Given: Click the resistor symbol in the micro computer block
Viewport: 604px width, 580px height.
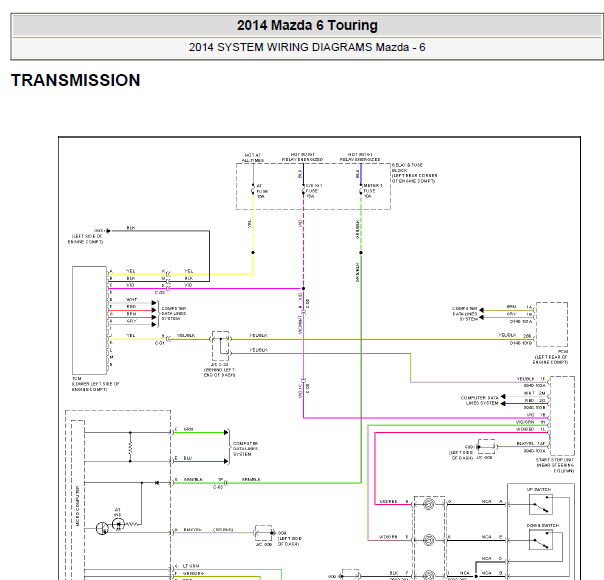Looking at the screenshot, I should (130, 447).
